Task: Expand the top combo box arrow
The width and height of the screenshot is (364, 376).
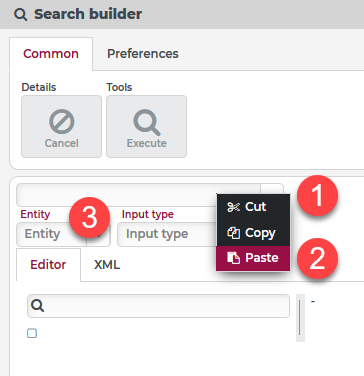Action: (272, 189)
